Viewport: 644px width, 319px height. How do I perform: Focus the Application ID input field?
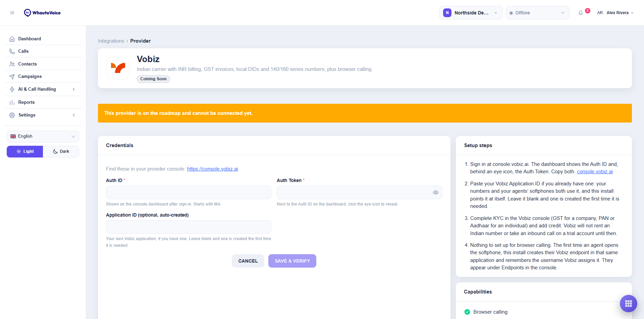(189, 227)
